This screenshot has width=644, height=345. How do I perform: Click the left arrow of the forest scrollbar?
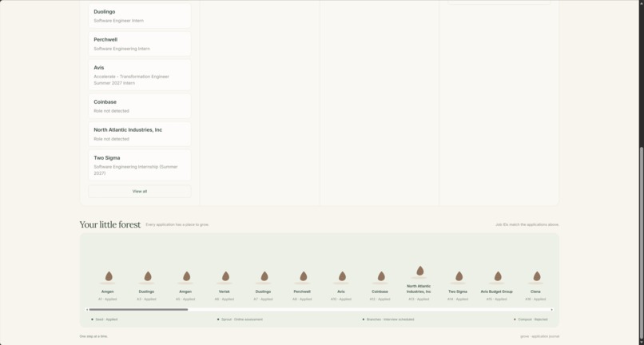click(x=87, y=310)
